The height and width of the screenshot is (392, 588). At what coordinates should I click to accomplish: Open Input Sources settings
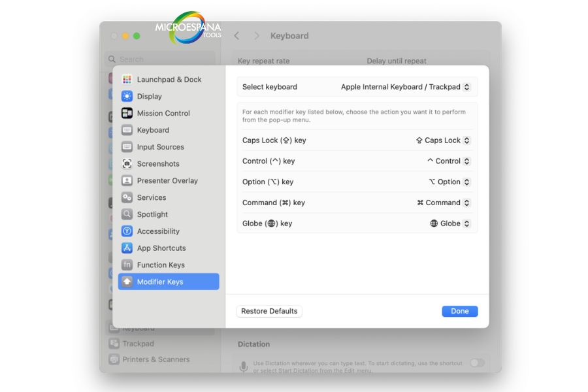click(x=126, y=147)
